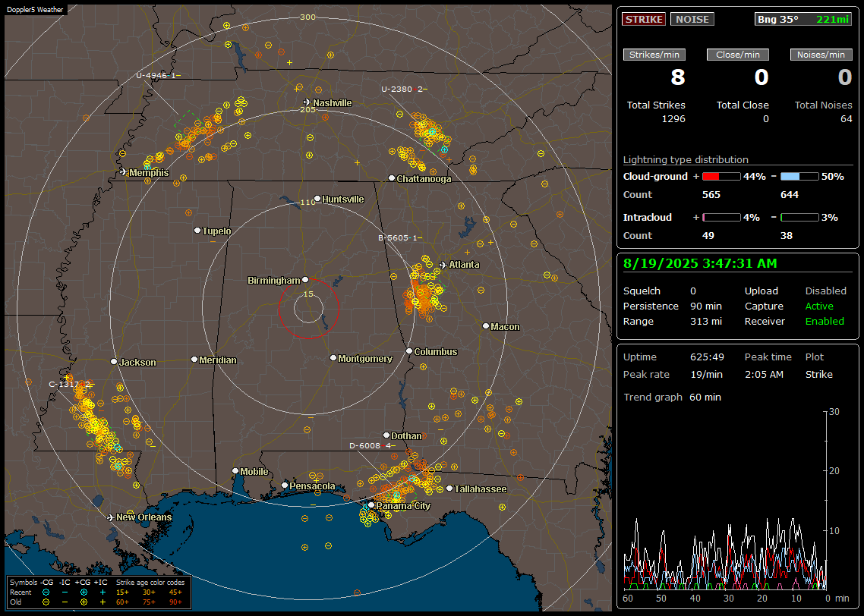This screenshot has height=616, width=864.
Task: Click the 15 mile center ring label
Action: 308,294
